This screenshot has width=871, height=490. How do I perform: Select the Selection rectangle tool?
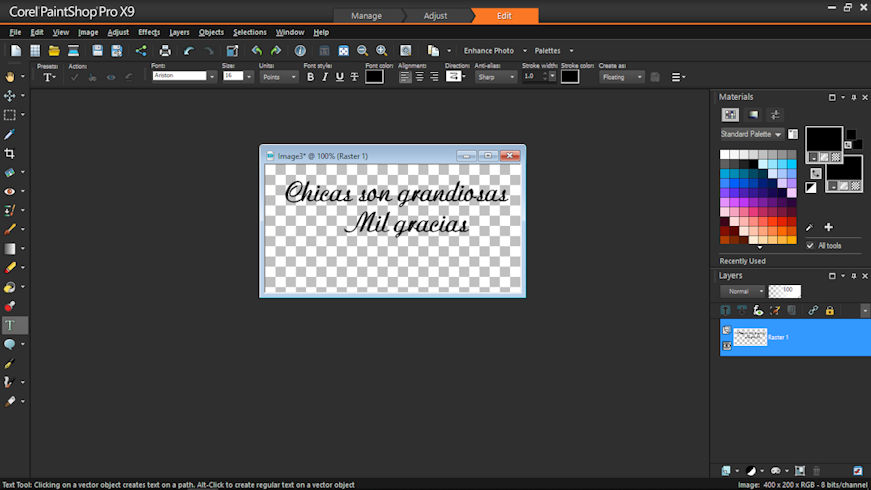[x=10, y=115]
